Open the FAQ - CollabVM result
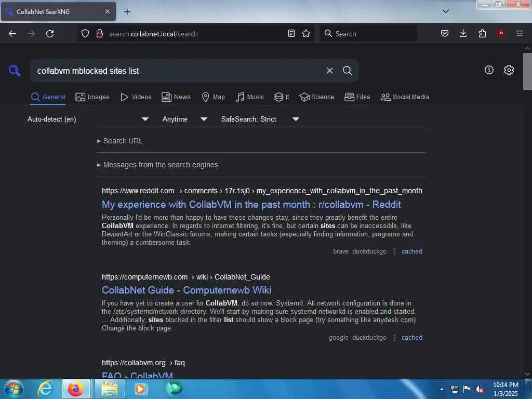Viewport: 532px width, 399px height. tap(137, 375)
